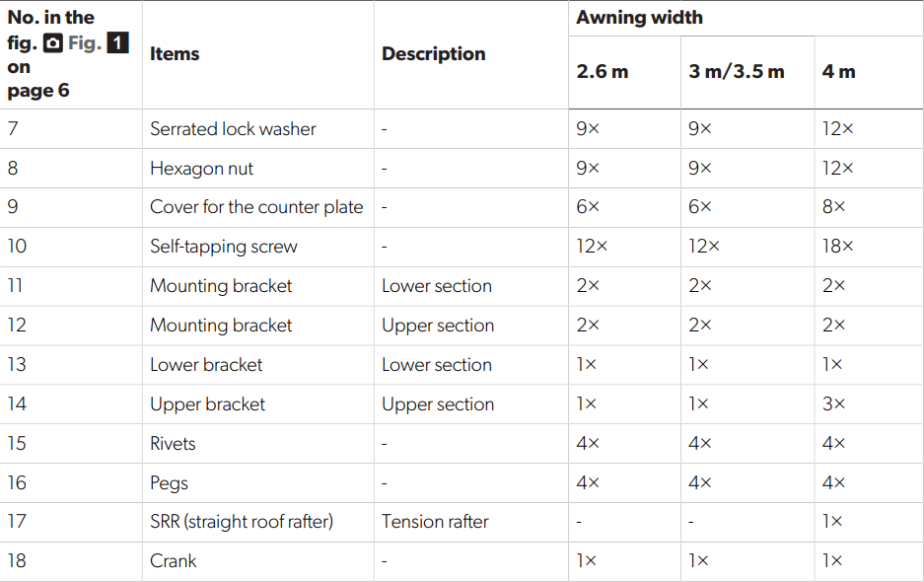The height and width of the screenshot is (582, 924).
Task: Select the Description column header
Action: 434,54
